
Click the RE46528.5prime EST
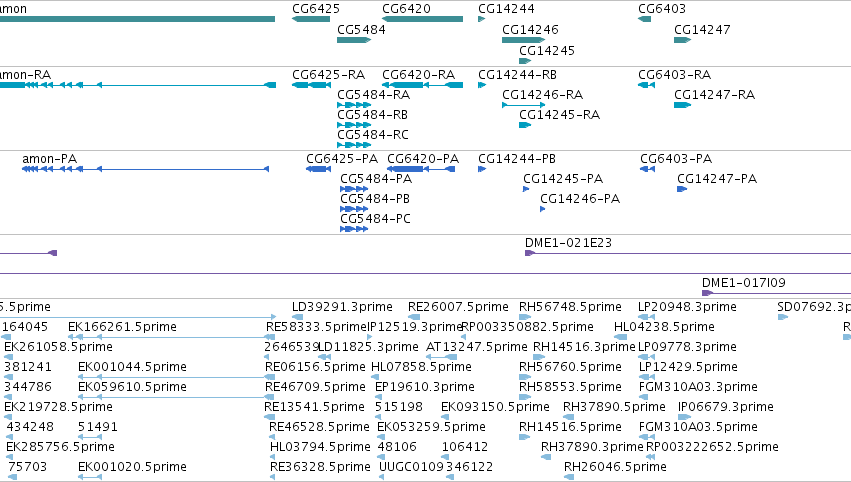click(x=272, y=437)
